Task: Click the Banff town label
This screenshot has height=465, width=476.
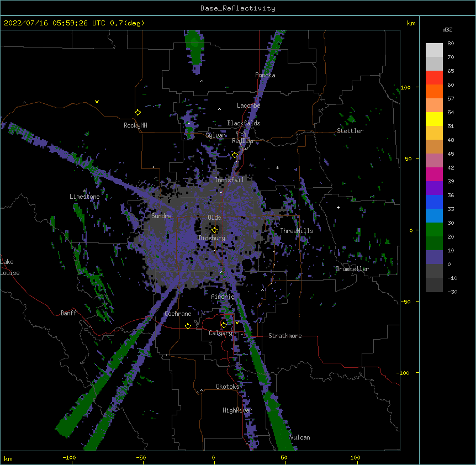Action: (68, 313)
